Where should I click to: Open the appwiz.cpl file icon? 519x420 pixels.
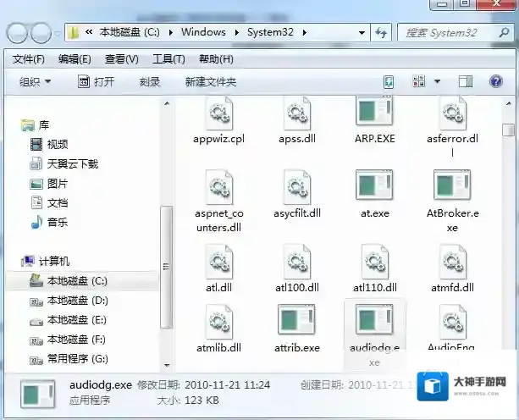pos(218,113)
